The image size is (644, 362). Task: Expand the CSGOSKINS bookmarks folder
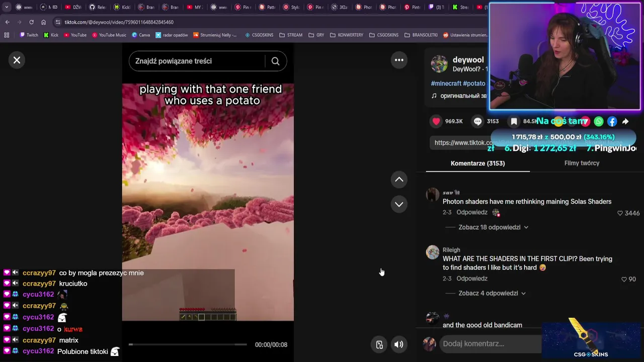click(383, 35)
